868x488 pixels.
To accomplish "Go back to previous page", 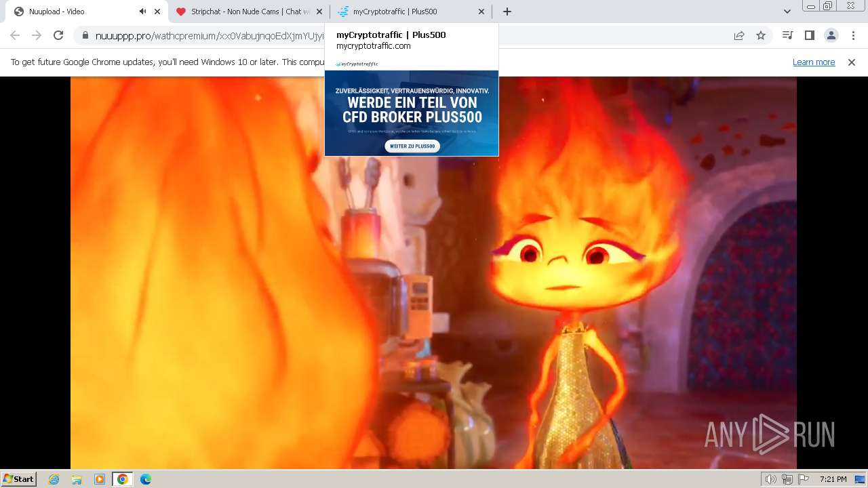I will tap(15, 35).
